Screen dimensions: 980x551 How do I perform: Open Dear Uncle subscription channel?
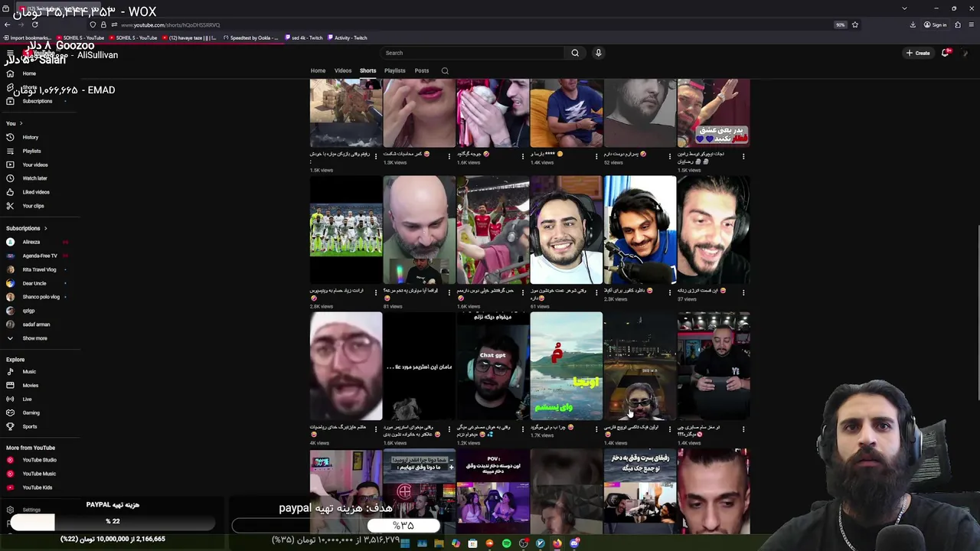click(34, 283)
